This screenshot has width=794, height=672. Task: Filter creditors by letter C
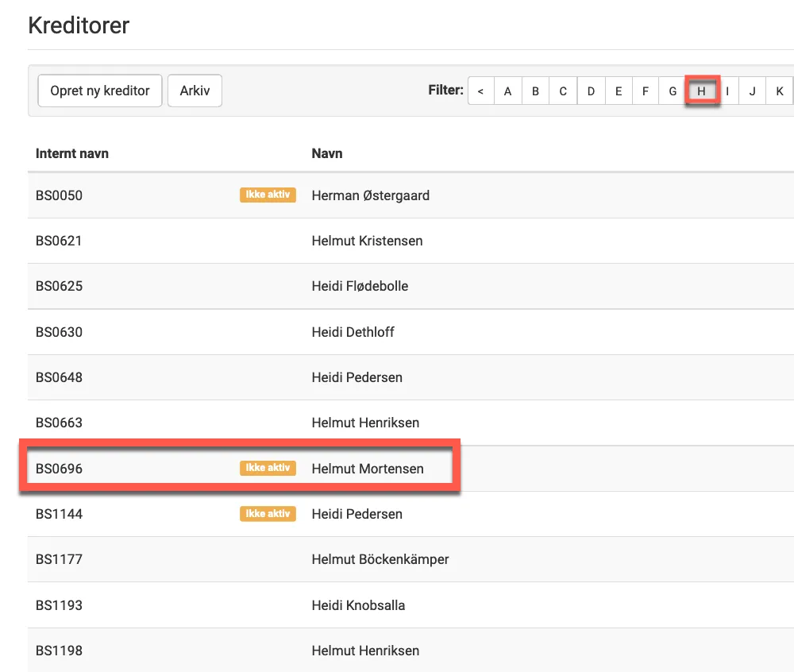(563, 91)
